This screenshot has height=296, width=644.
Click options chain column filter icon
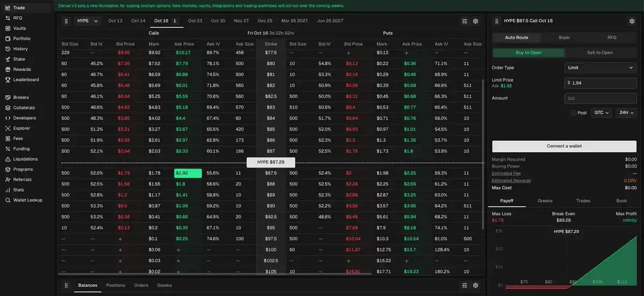click(465, 21)
